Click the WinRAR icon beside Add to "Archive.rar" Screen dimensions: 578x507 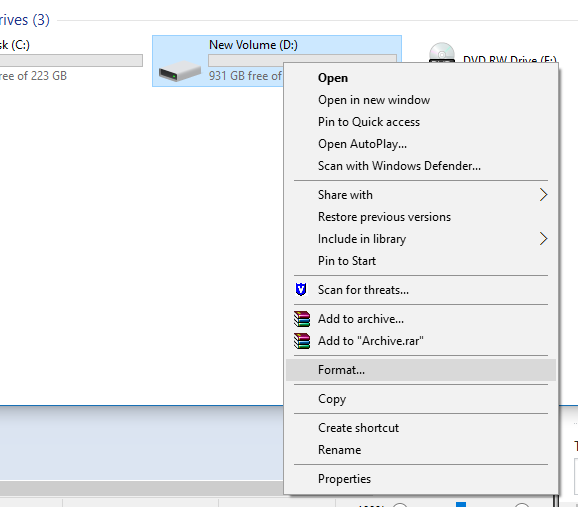coord(302,341)
